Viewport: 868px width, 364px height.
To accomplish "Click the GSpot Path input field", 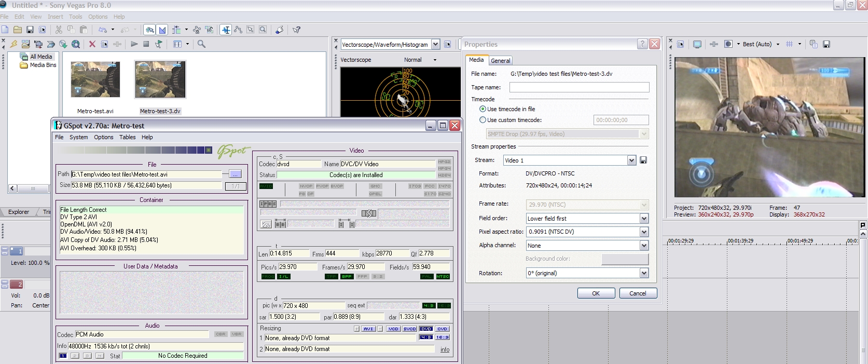I will tap(146, 174).
